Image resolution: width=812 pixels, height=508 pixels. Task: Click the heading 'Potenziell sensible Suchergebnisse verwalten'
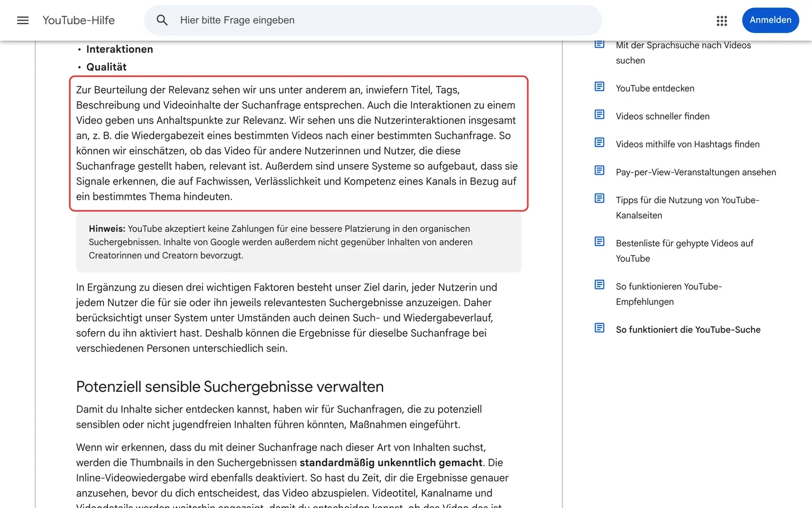(x=230, y=387)
